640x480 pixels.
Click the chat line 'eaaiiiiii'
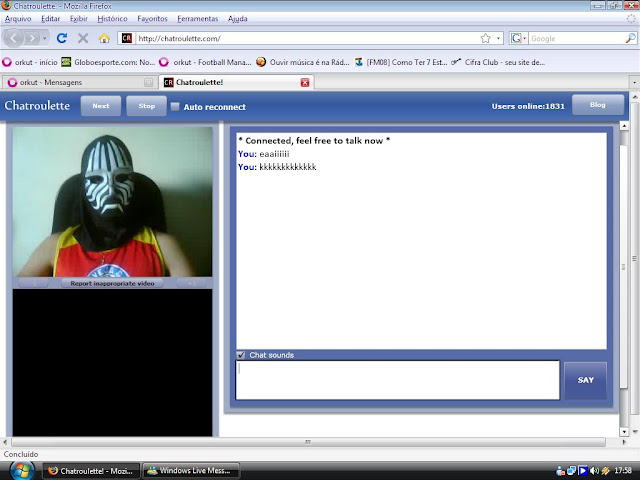264,154
